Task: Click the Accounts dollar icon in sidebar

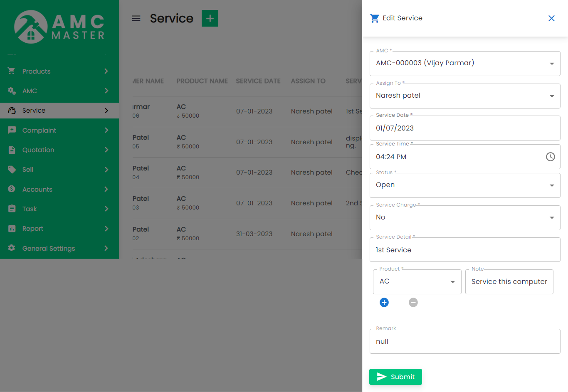Action: 12,189
